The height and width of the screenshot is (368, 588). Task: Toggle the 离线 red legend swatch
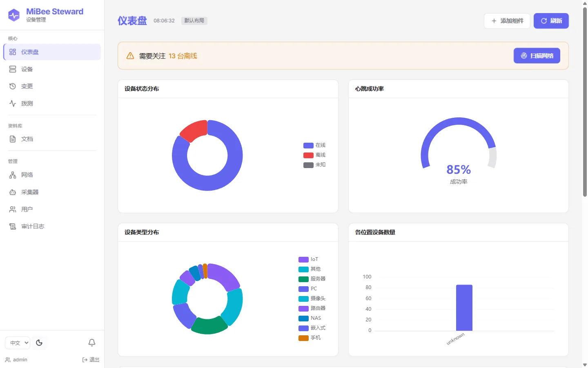(x=308, y=155)
